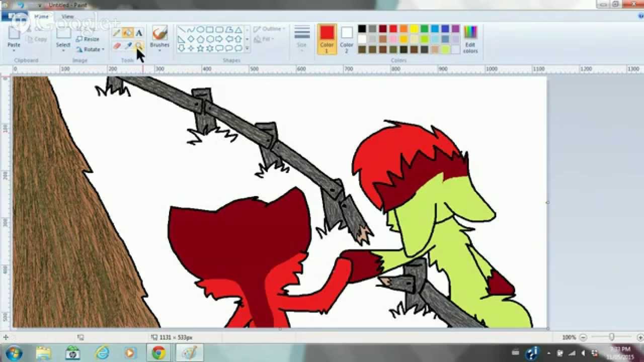644x362 pixels.
Task: Expand the Shapes gallery fully
Action: pyautogui.click(x=247, y=48)
